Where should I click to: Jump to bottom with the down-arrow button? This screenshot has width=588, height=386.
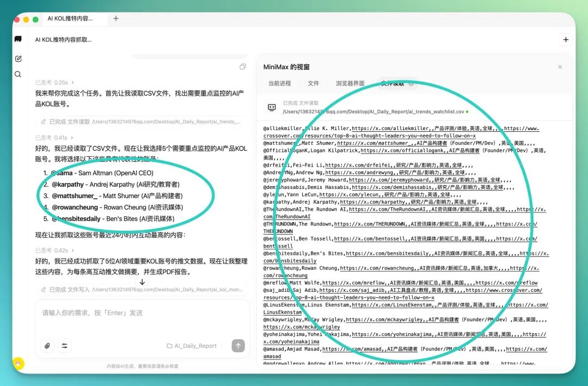click(142, 281)
